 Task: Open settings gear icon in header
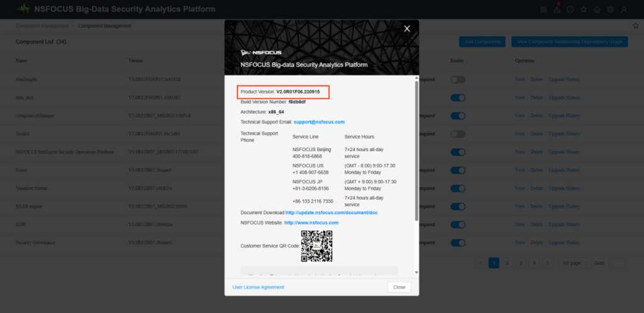pos(610,9)
